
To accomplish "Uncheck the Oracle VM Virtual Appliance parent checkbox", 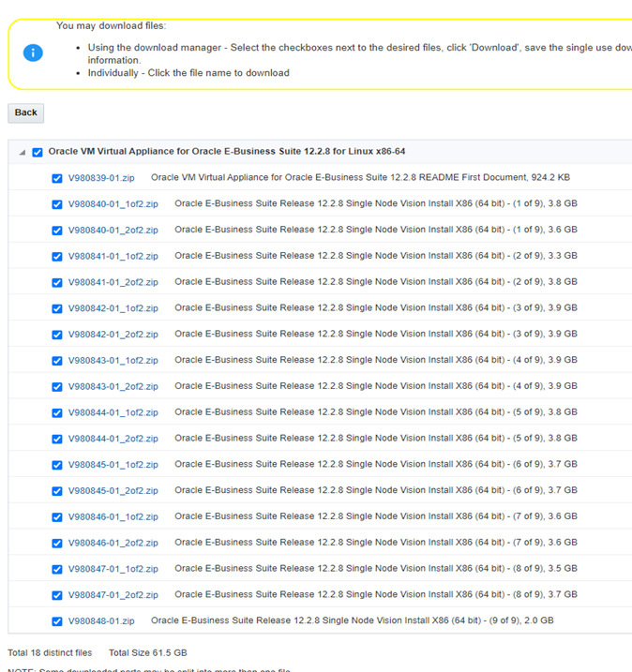I will [x=38, y=152].
